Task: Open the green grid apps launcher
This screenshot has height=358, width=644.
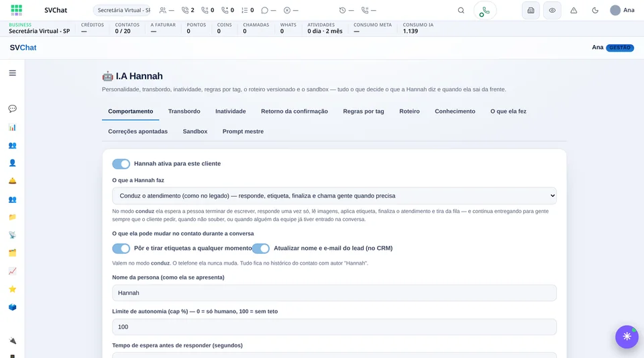Action: [x=16, y=10]
